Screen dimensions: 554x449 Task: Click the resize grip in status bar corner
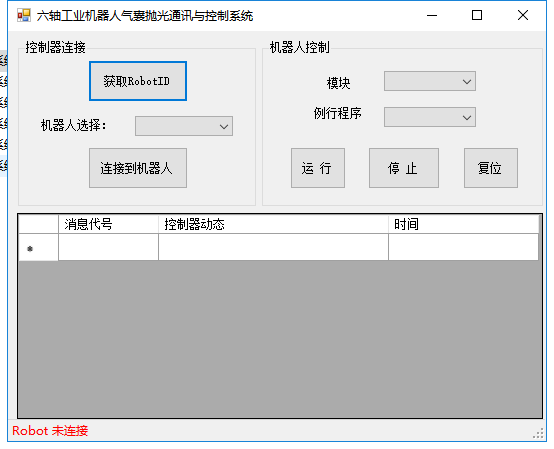[x=538, y=434]
